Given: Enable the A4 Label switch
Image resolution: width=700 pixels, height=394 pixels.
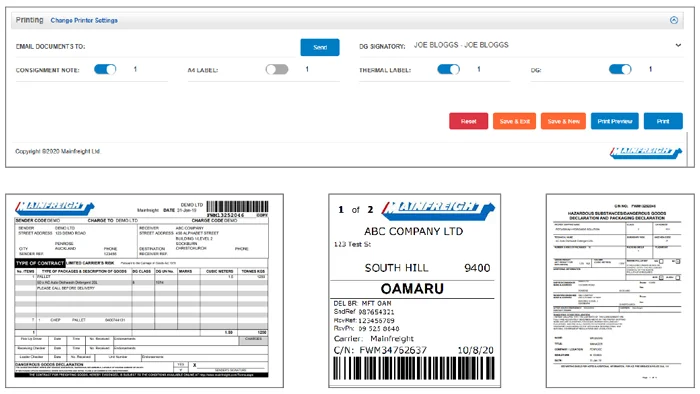Looking at the screenshot, I should pos(277,69).
